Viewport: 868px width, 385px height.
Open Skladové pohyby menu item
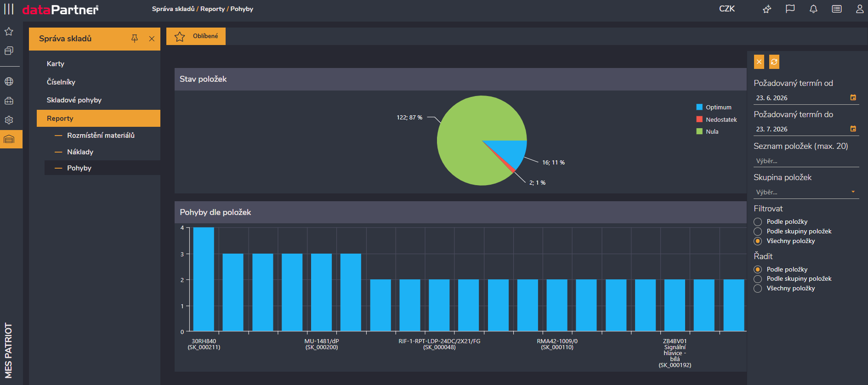[74, 100]
